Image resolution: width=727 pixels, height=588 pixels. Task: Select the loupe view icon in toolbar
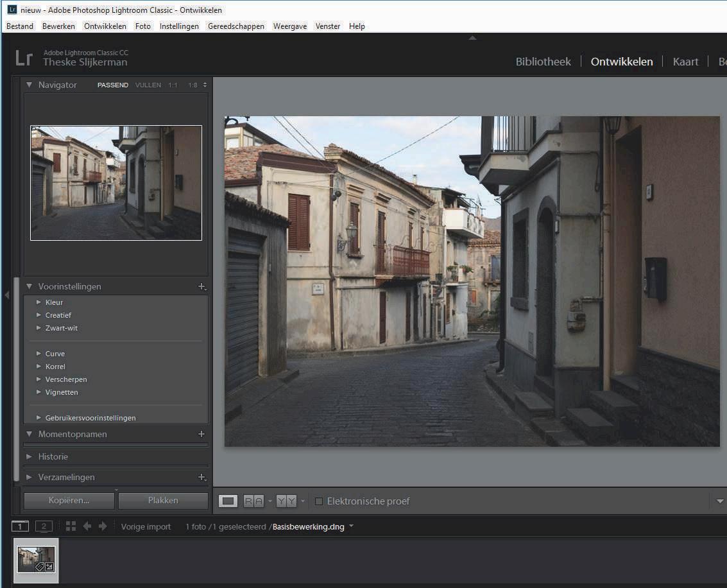point(228,501)
